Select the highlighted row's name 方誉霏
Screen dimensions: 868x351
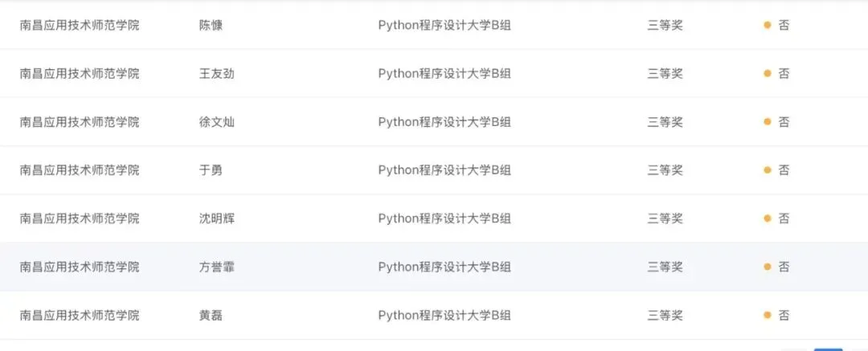point(216,267)
